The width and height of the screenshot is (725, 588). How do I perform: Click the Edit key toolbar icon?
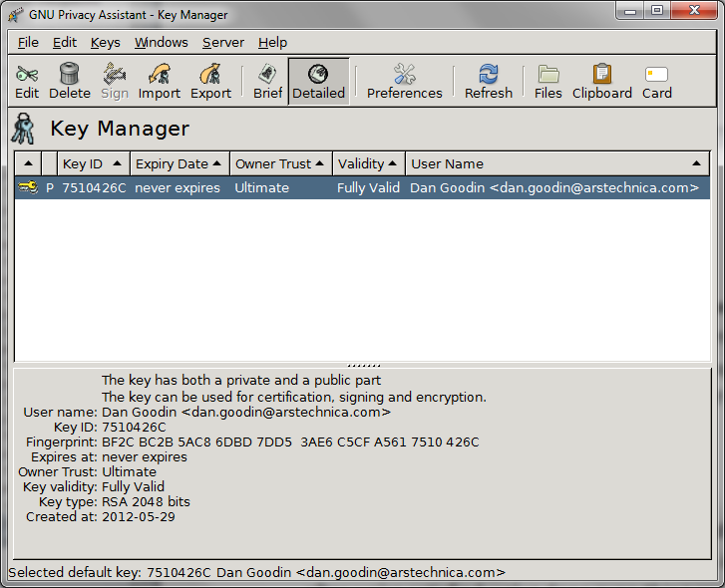[x=27, y=74]
